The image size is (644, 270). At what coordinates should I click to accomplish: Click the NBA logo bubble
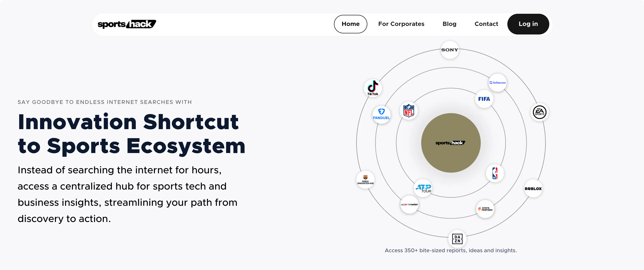(x=495, y=173)
